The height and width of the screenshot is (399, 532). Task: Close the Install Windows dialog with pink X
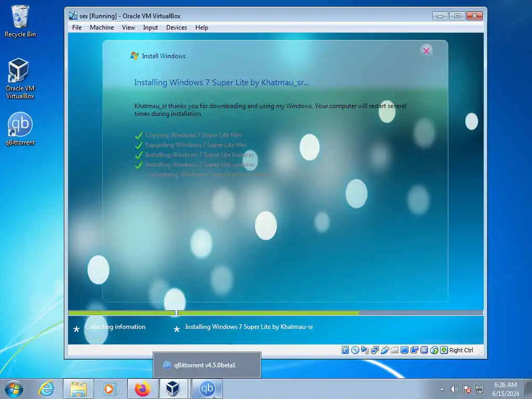coord(426,50)
